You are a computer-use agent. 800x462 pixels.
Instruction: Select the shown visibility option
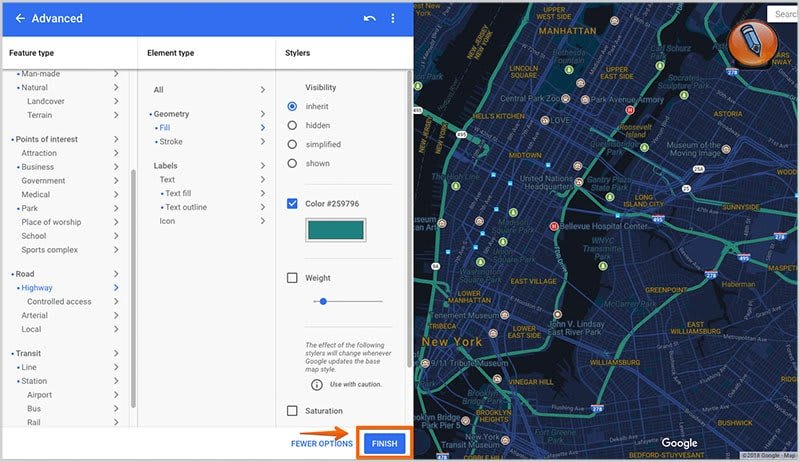[x=292, y=163]
